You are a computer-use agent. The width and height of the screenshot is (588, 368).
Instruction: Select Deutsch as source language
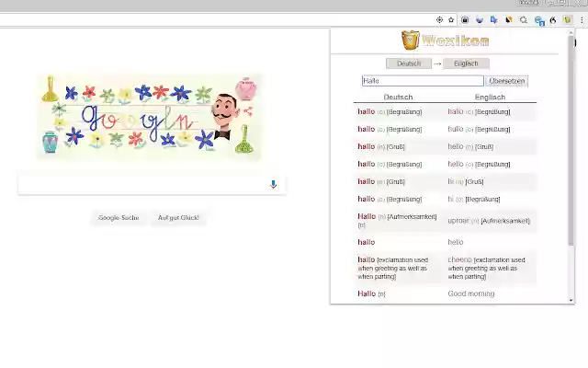coord(409,63)
